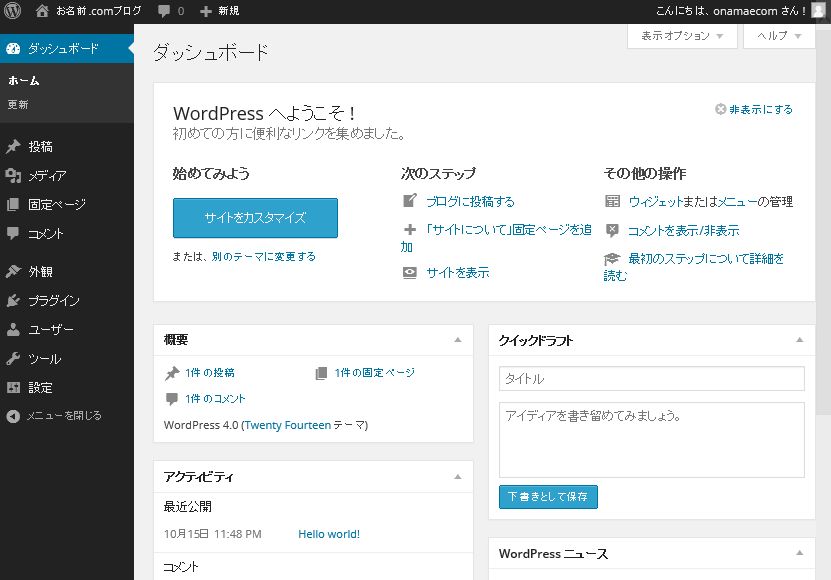Viewport: 831px width, 580px height.
Task: Click こんにちは、onamaecom さん account greeting
Action: pyautogui.click(x=731, y=11)
